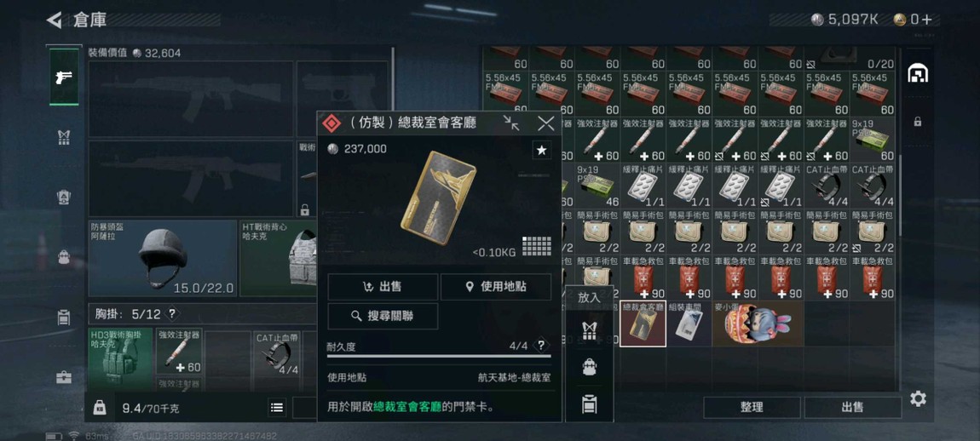The width and height of the screenshot is (980, 441).
Task: Collapse the item detail popup with arrows icon
Action: [x=511, y=123]
